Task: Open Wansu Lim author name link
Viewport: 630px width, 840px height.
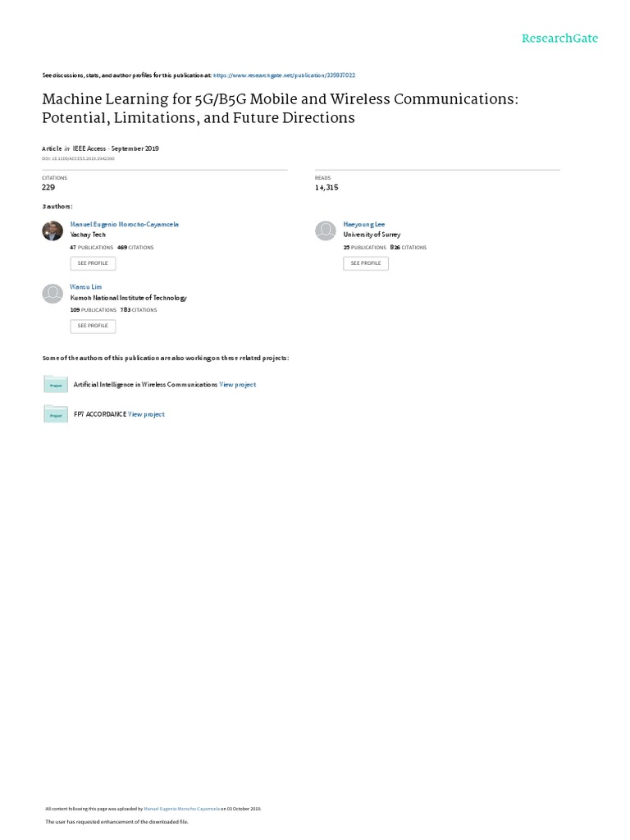Action: coord(86,287)
